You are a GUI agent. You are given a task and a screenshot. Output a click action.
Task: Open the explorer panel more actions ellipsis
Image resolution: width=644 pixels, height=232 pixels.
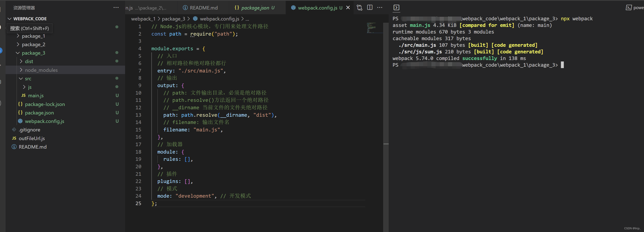pyautogui.click(x=116, y=7)
